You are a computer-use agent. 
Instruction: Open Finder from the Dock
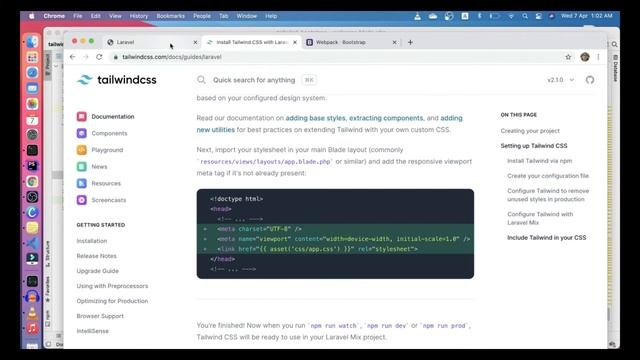32,42
